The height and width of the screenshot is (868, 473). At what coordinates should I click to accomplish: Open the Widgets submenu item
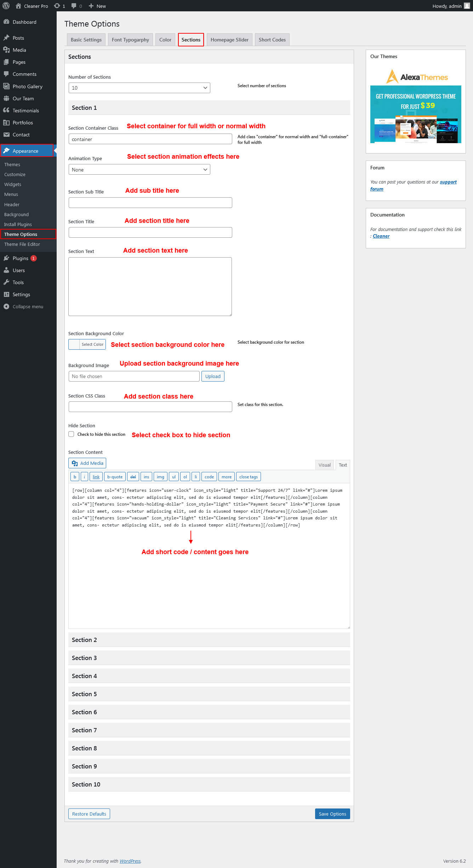(13, 184)
